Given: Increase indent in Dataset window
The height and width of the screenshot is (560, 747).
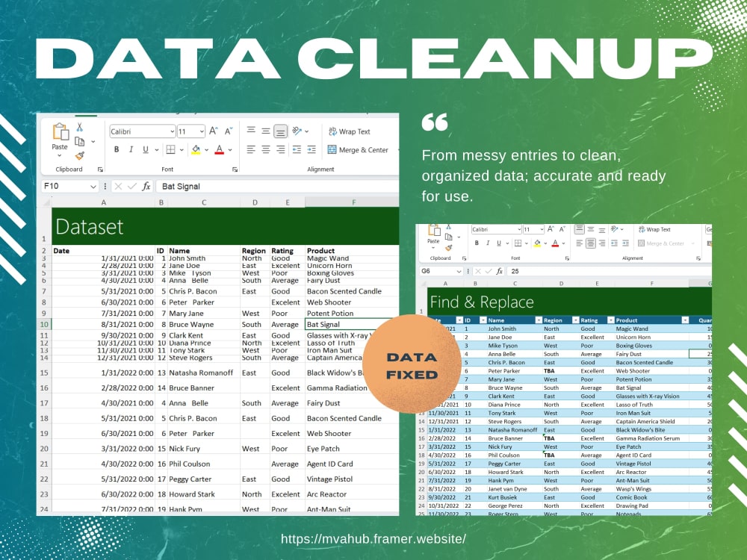Looking at the screenshot, I should [x=311, y=149].
